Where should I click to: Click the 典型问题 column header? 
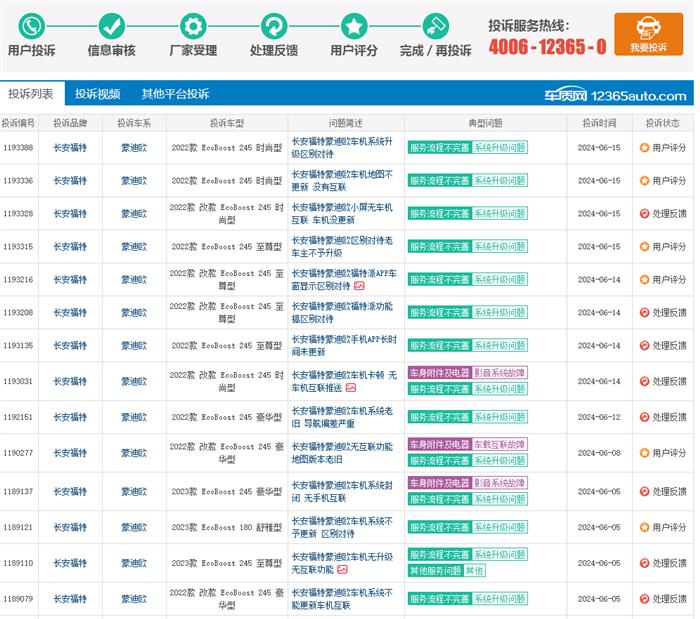tap(485, 123)
